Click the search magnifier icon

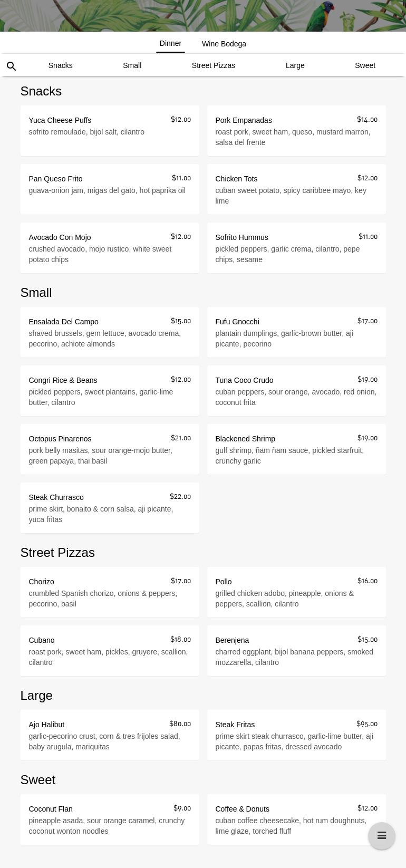tap(11, 66)
